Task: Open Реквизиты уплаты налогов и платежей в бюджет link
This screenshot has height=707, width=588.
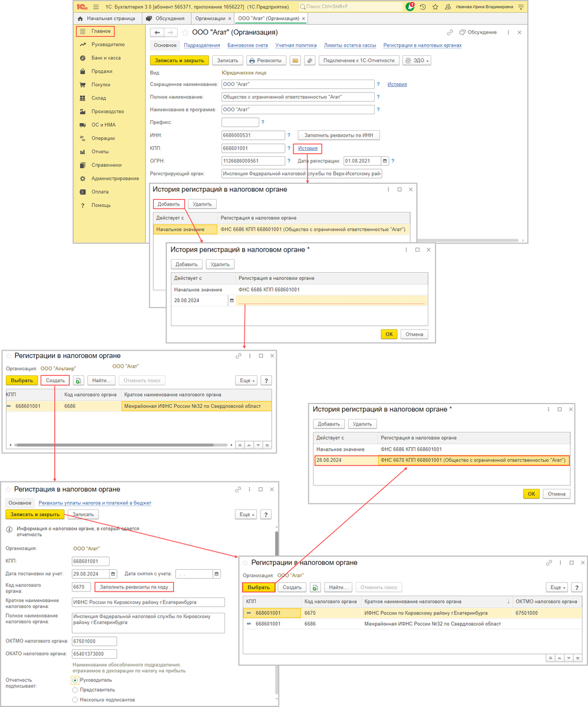Action: click(95, 503)
